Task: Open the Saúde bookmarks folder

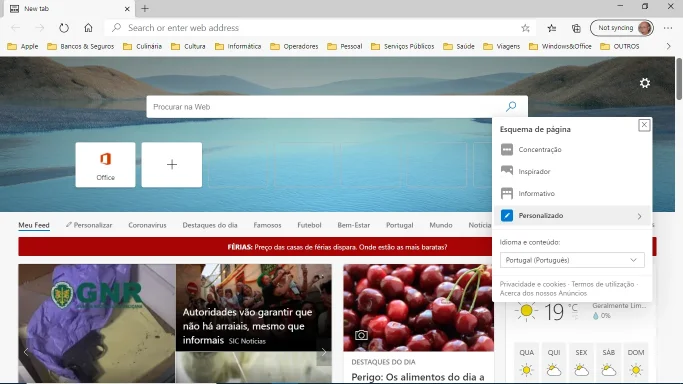Action: 459,46
